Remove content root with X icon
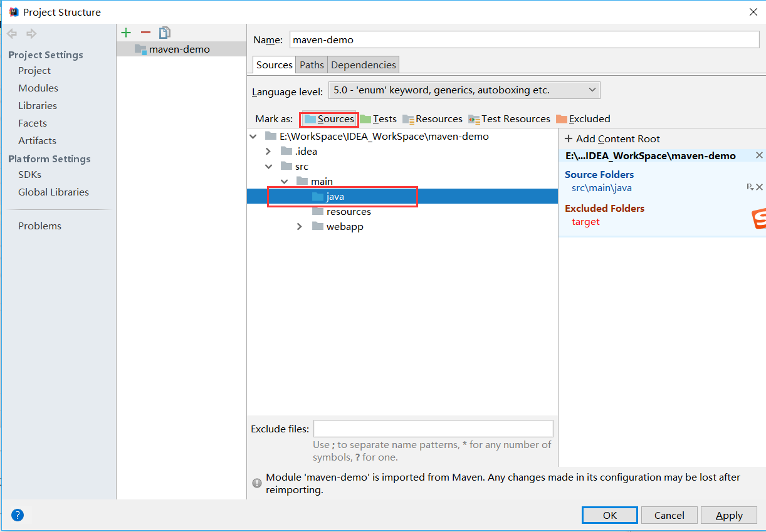This screenshot has height=532, width=766. click(x=759, y=155)
